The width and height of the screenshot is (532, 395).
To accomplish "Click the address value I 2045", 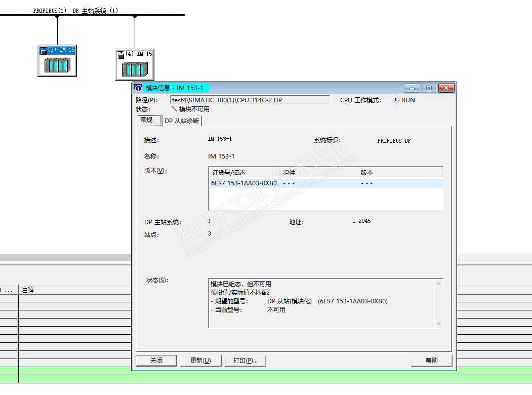I will [361, 221].
